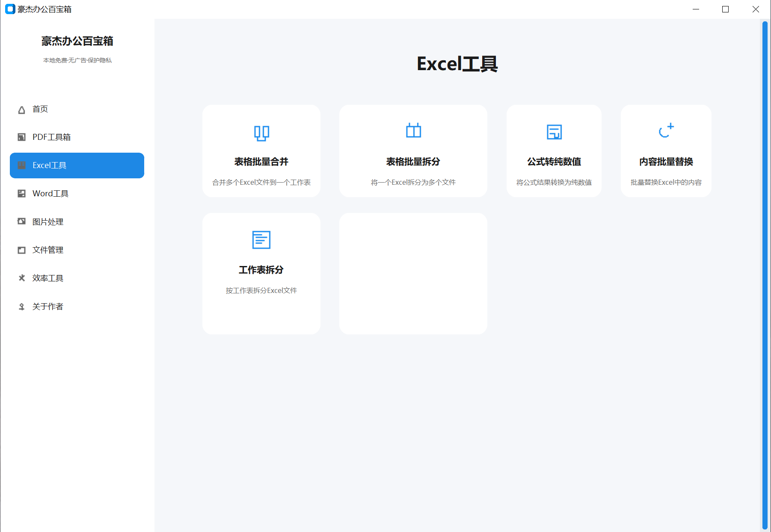
Task: Click the empty blank card beside 工作表拆分
Action: pyautogui.click(x=413, y=274)
